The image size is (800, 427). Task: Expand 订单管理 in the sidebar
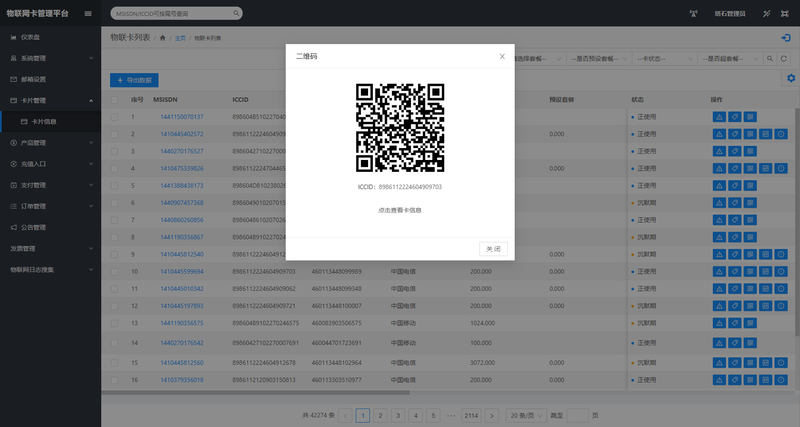[x=51, y=206]
